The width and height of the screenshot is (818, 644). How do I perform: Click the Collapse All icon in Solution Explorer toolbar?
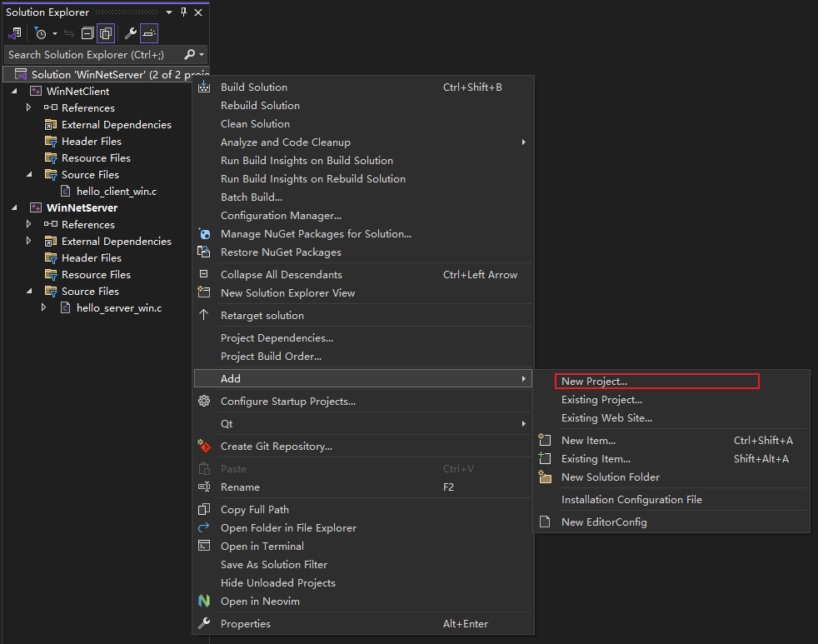87,33
